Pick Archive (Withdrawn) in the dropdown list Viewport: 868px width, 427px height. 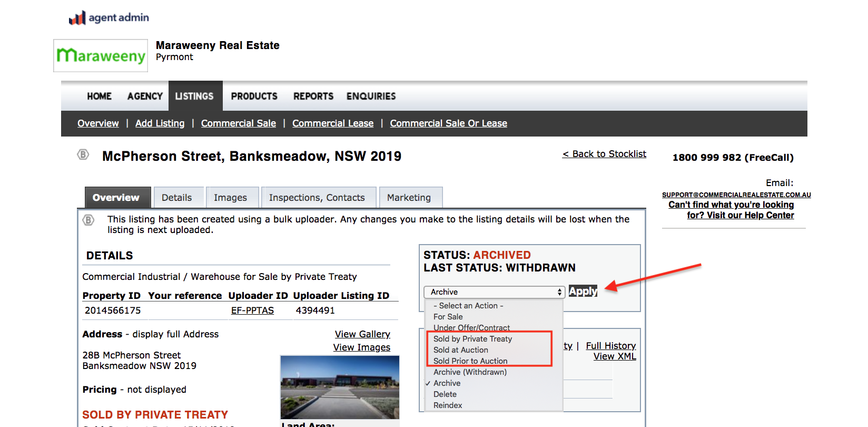click(x=470, y=372)
